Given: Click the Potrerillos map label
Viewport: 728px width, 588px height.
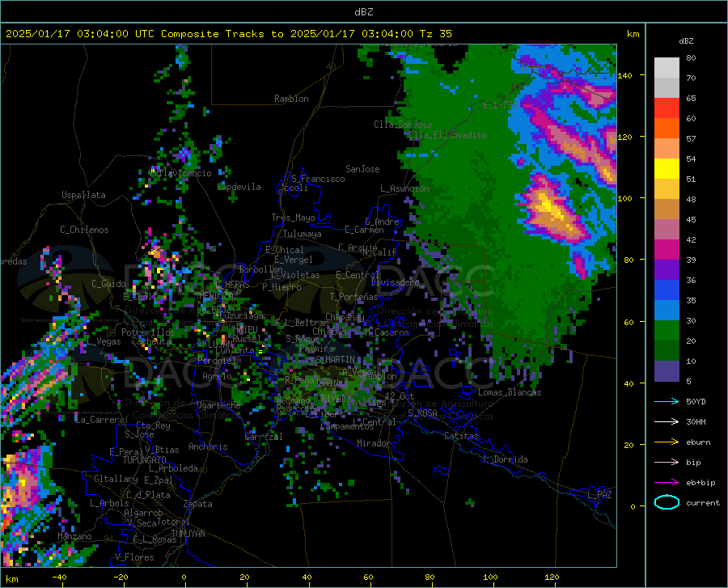Looking at the screenshot, I should (x=148, y=332).
